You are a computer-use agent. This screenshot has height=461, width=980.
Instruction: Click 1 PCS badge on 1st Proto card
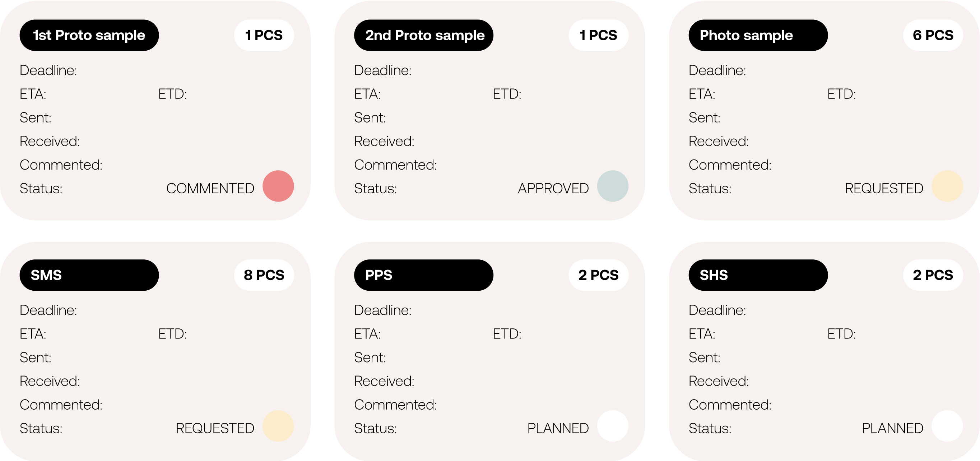264,36
